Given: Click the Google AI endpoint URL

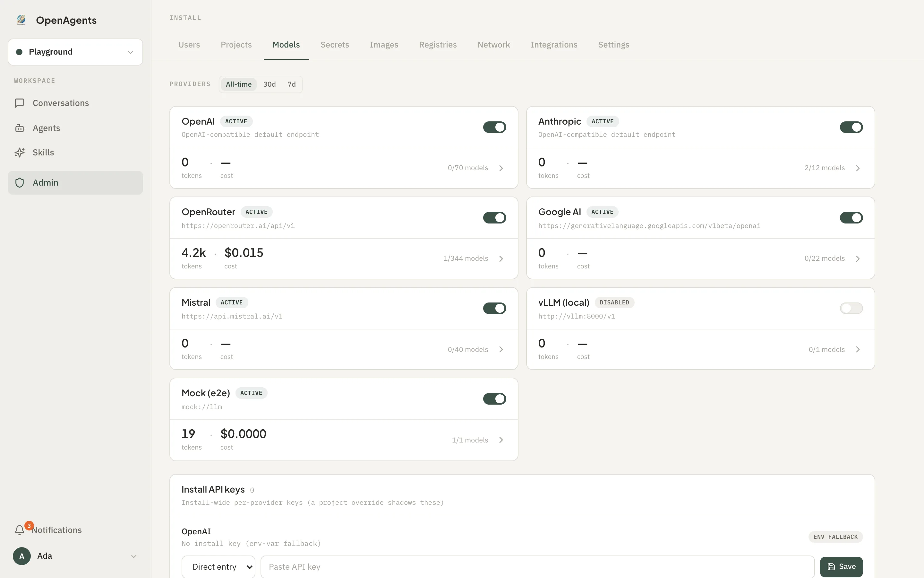Looking at the screenshot, I should tap(649, 225).
